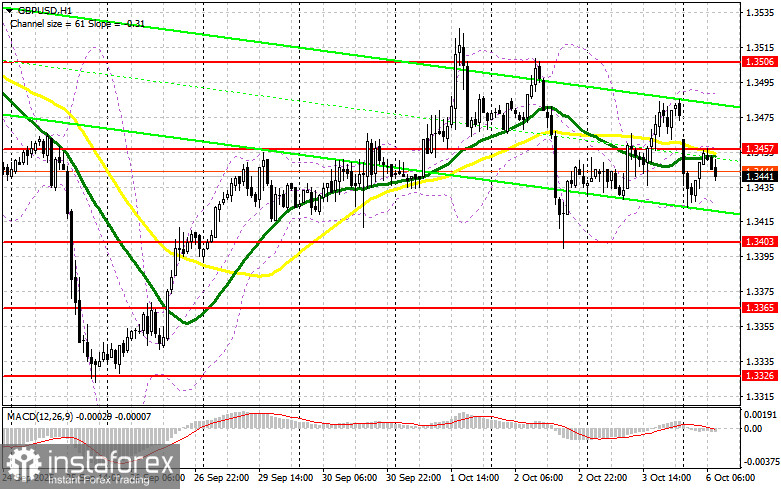The height and width of the screenshot is (489, 781).
Task: Click the 1.3535 price axis value
Action: pos(760,12)
